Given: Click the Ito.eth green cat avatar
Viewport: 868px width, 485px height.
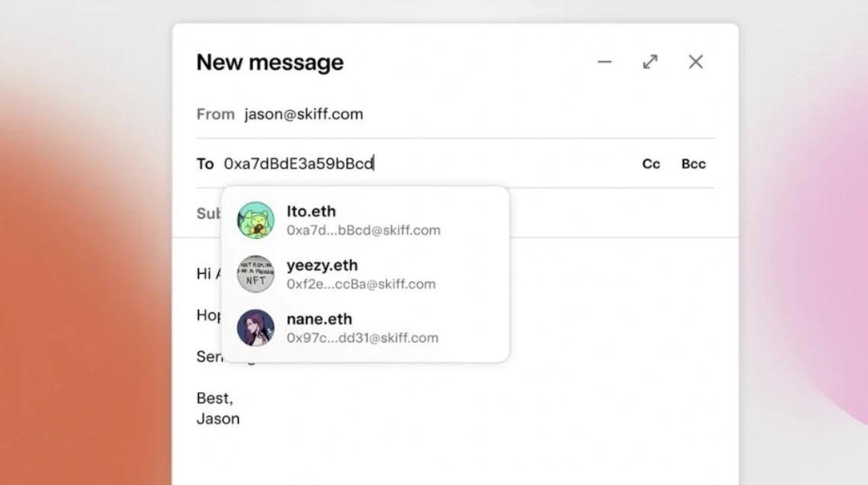Looking at the screenshot, I should [x=256, y=220].
